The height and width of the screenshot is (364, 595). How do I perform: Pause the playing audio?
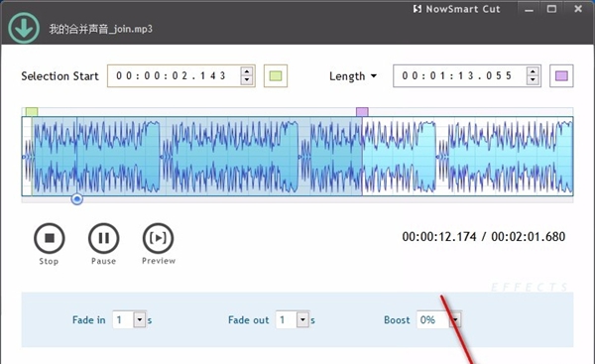tap(103, 238)
